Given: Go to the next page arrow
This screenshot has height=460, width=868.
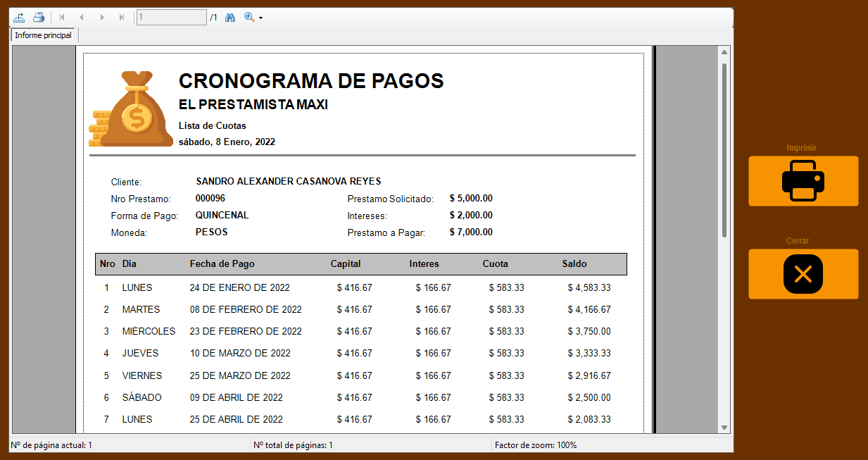Looking at the screenshot, I should click(102, 17).
